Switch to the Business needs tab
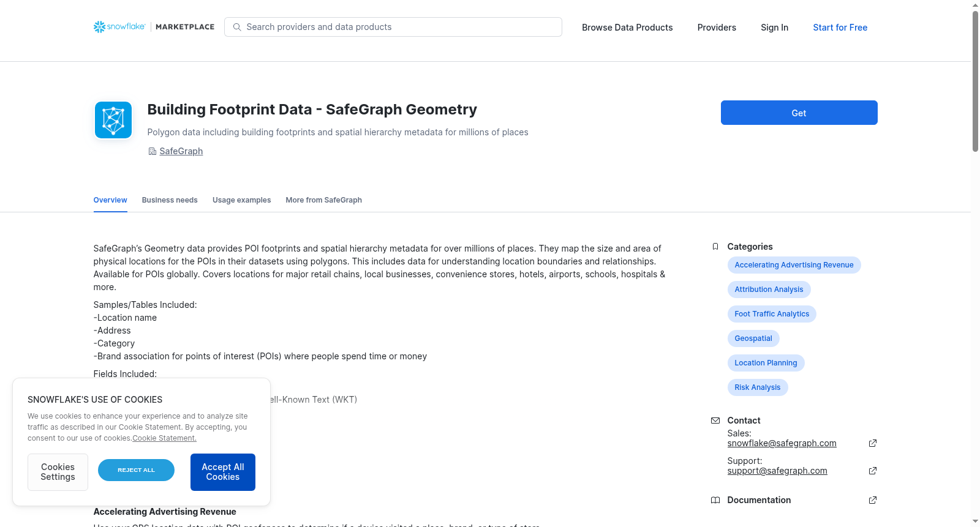 tap(170, 200)
